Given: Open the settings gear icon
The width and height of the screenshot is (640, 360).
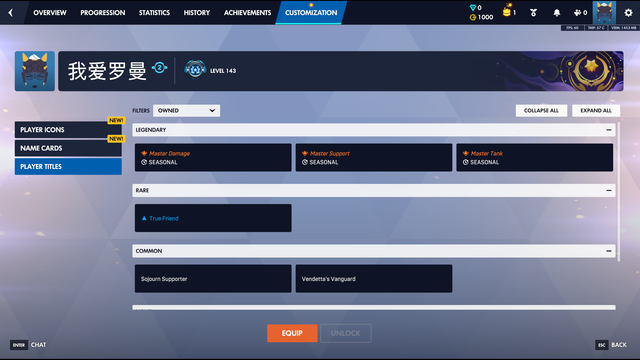Looking at the screenshot, I should (x=628, y=13).
